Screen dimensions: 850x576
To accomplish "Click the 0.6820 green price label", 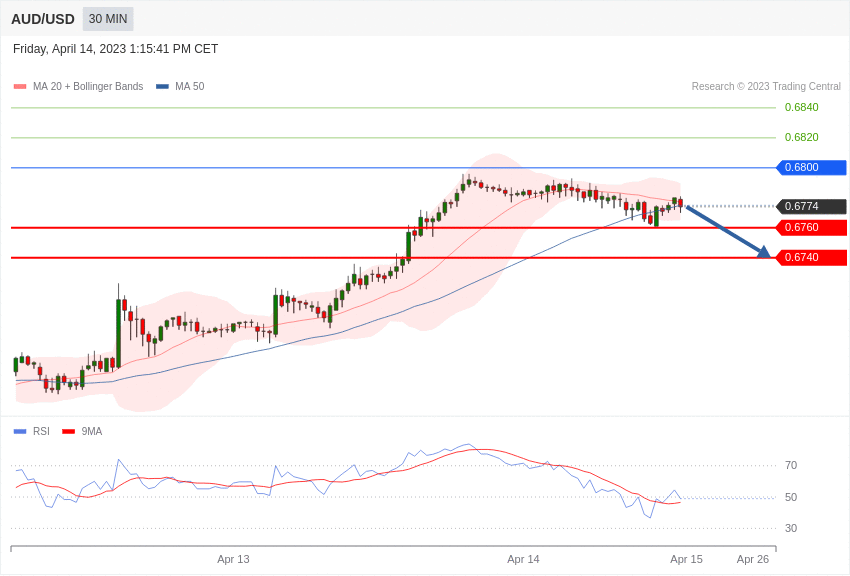I will [801, 137].
